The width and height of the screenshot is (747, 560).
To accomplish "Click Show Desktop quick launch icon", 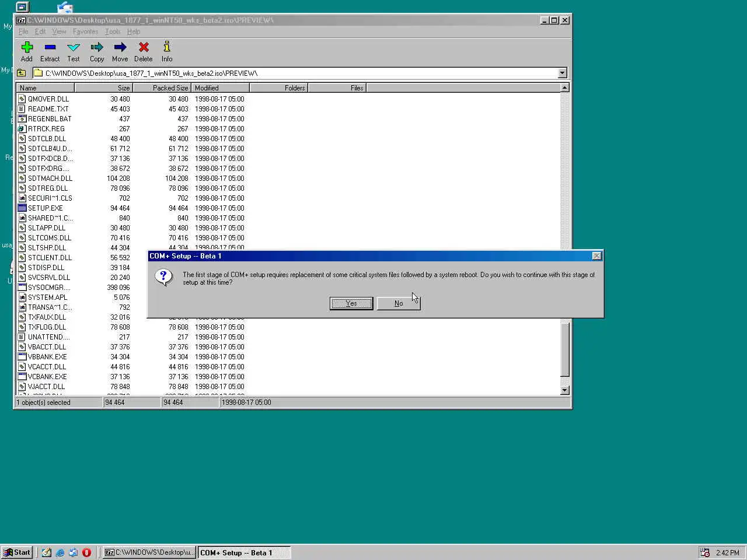I will (x=46, y=552).
